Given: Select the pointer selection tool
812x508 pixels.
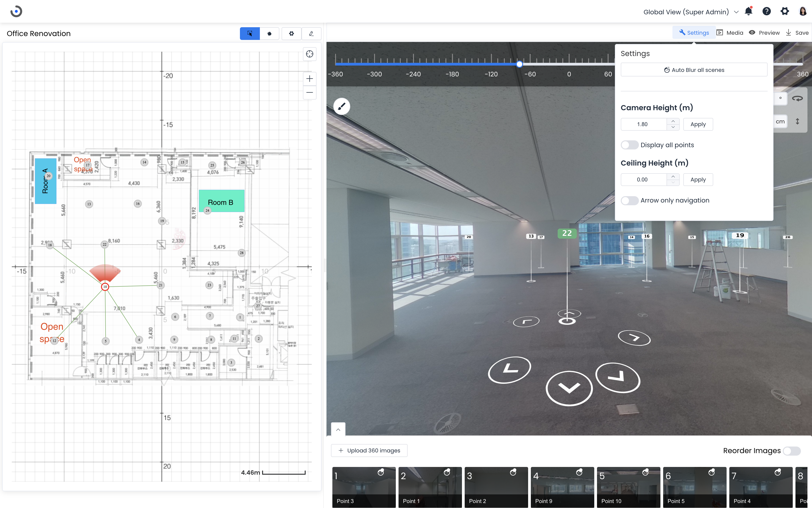Looking at the screenshot, I should (x=250, y=34).
